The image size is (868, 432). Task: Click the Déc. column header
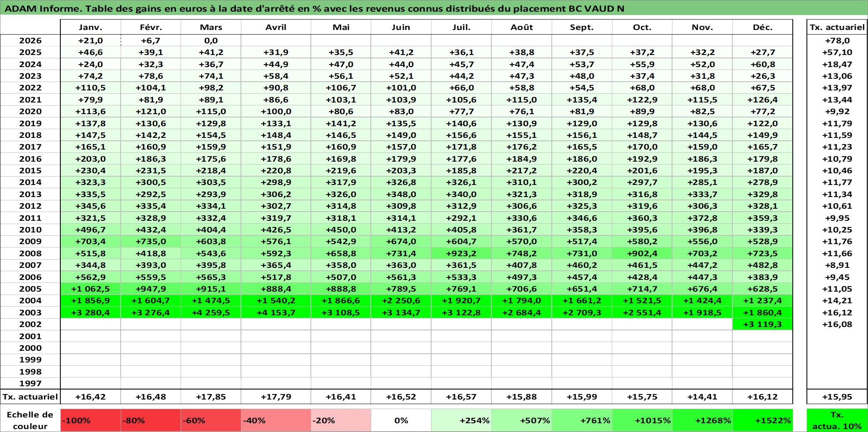(763, 27)
